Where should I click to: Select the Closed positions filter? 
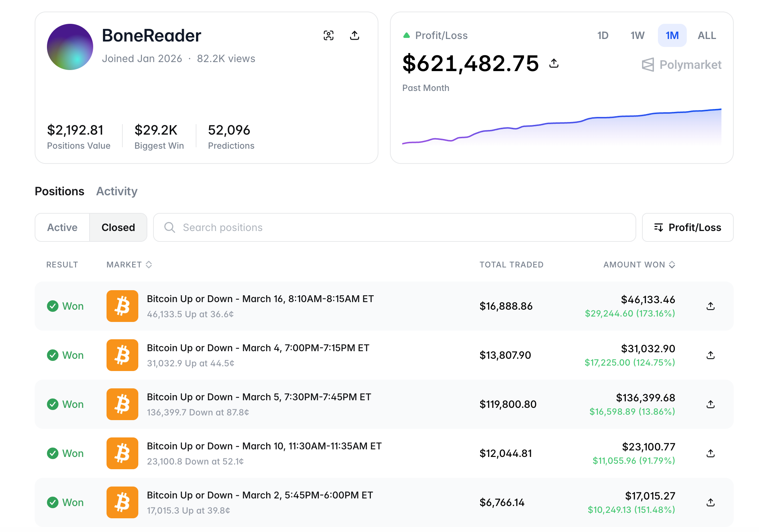point(118,227)
